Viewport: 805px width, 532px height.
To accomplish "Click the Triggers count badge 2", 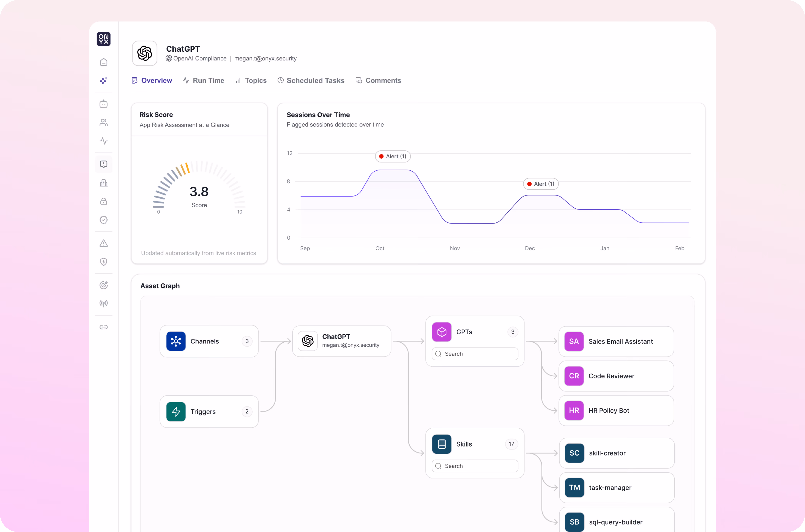I will coord(247,411).
